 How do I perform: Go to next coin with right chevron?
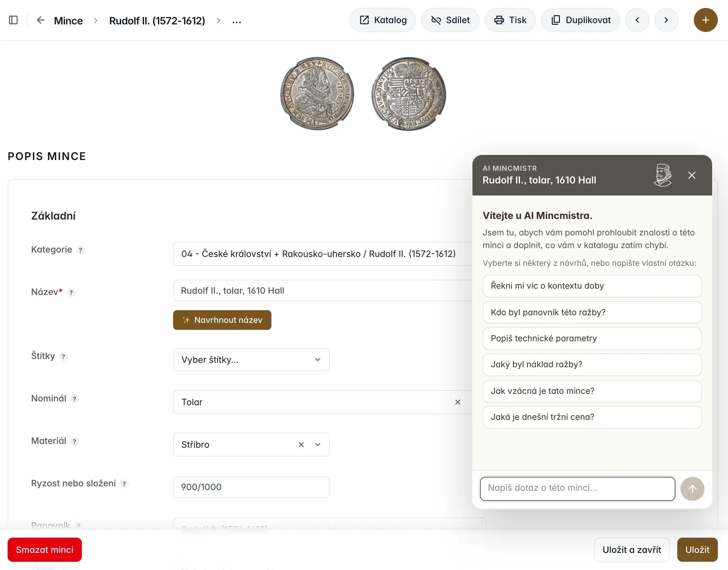tap(666, 20)
